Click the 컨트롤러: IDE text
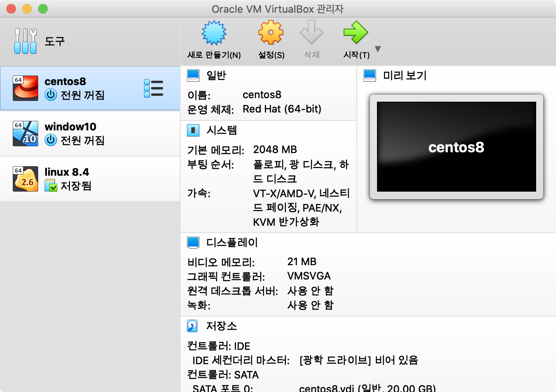This screenshot has width=556, height=392. [x=219, y=346]
